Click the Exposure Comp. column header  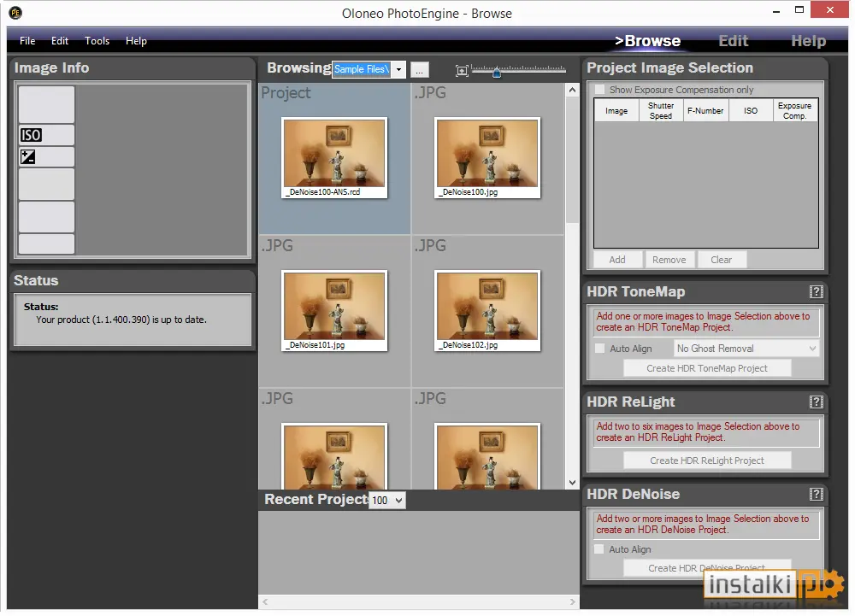click(x=795, y=110)
